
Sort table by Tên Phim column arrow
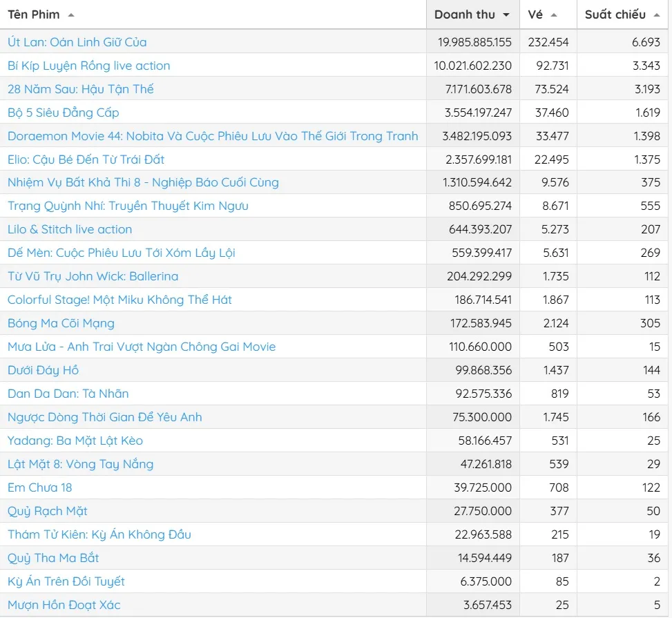[x=71, y=15]
